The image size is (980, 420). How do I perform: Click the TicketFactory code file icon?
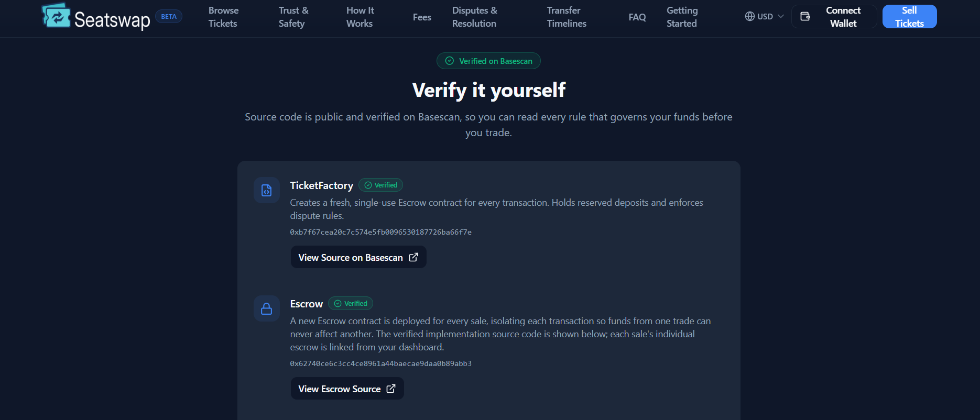click(267, 190)
